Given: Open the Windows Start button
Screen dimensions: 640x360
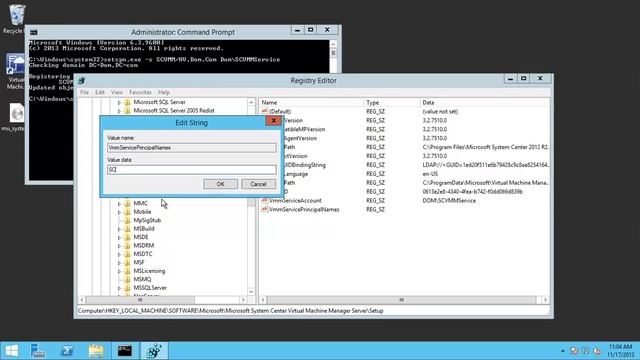Looking at the screenshot, I should coord(11,351).
